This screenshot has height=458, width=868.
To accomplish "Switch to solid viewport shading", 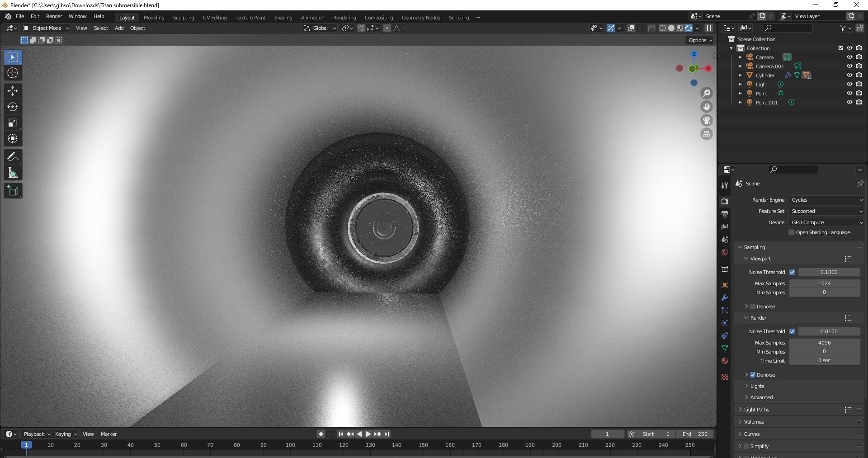I will tap(671, 28).
